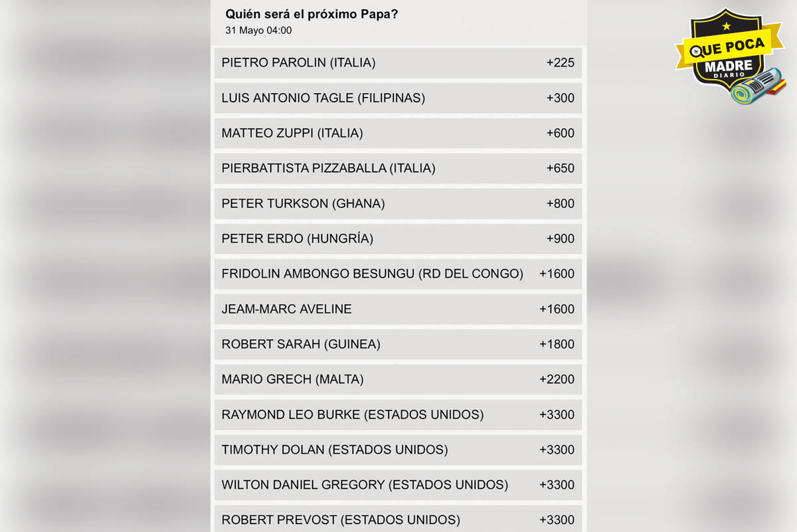The width and height of the screenshot is (797, 532).
Task: Click Robert Prevost (Estados Unidos) row
Action: tap(398, 519)
